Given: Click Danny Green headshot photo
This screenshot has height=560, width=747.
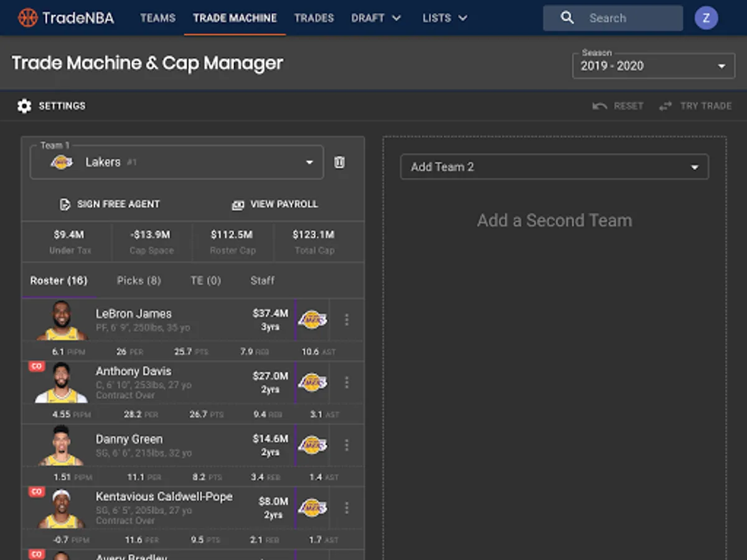Looking at the screenshot, I should tap(62, 446).
